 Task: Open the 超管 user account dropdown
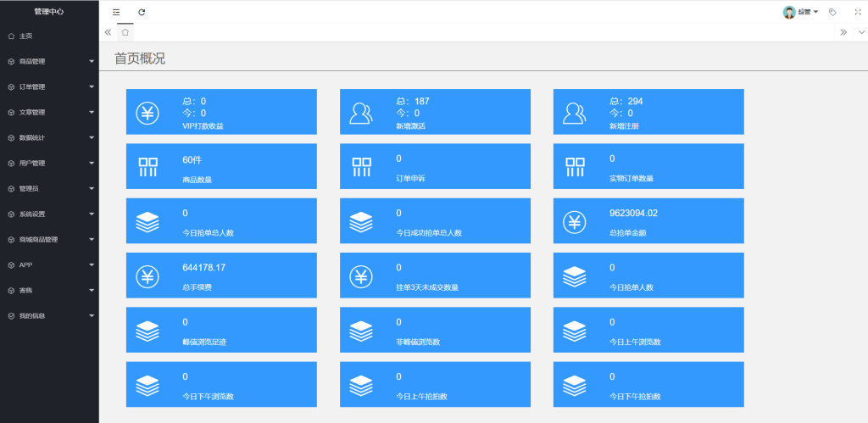(x=800, y=12)
